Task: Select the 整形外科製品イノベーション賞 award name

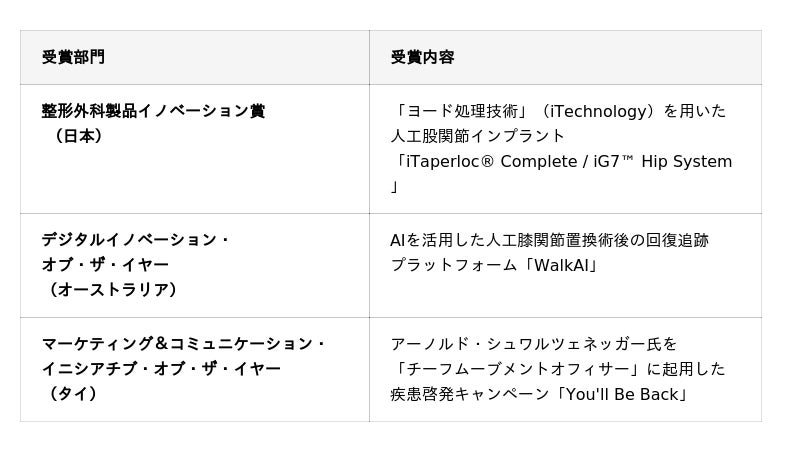Action: pyautogui.click(x=153, y=111)
